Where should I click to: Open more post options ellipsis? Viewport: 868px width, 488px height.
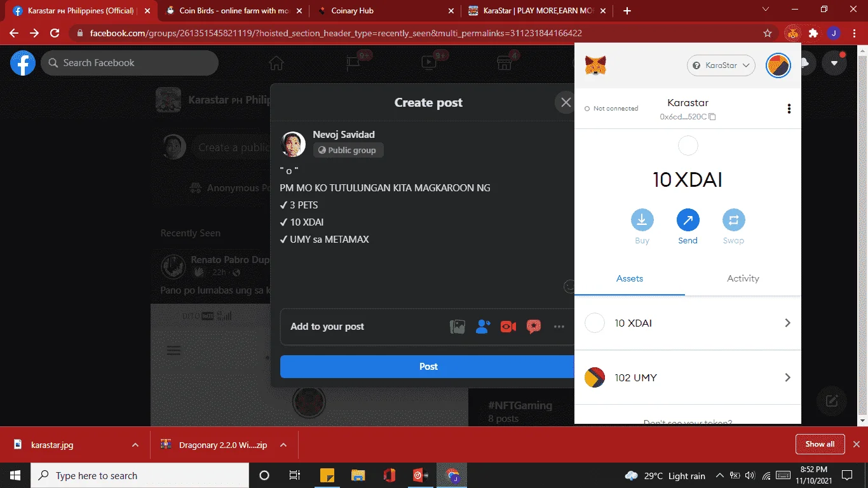(x=559, y=327)
